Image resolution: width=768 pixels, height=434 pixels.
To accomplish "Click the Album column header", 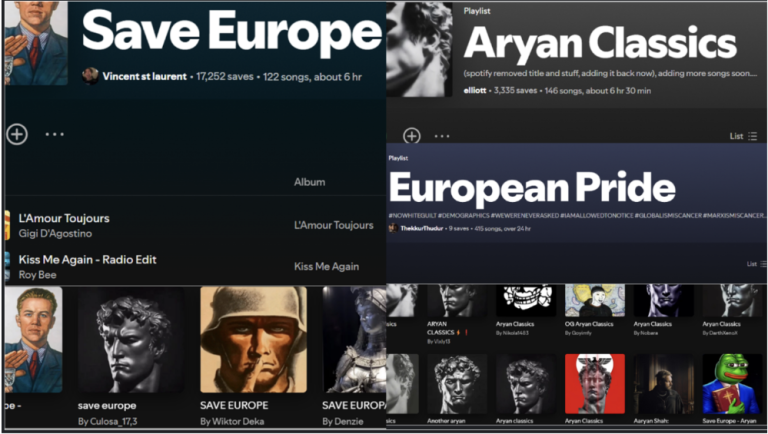I will point(310,182).
